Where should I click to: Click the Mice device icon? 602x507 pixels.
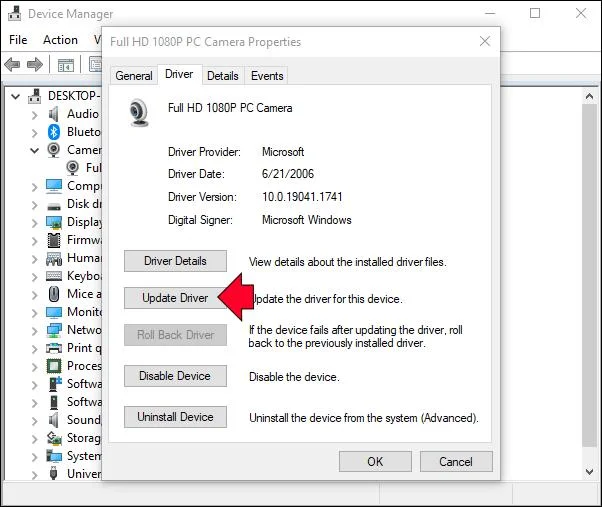(x=54, y=294)
